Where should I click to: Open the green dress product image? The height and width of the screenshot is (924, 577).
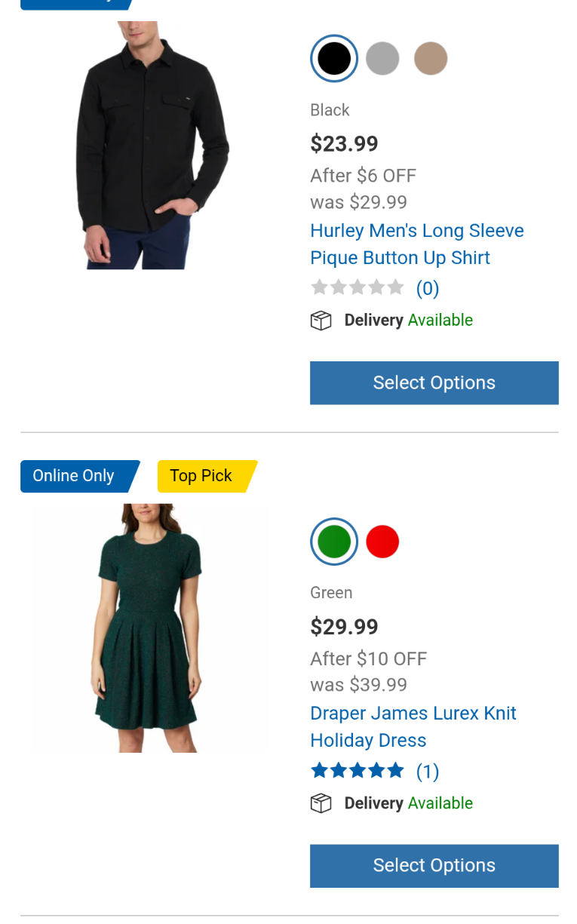click(x=149, y=628)
